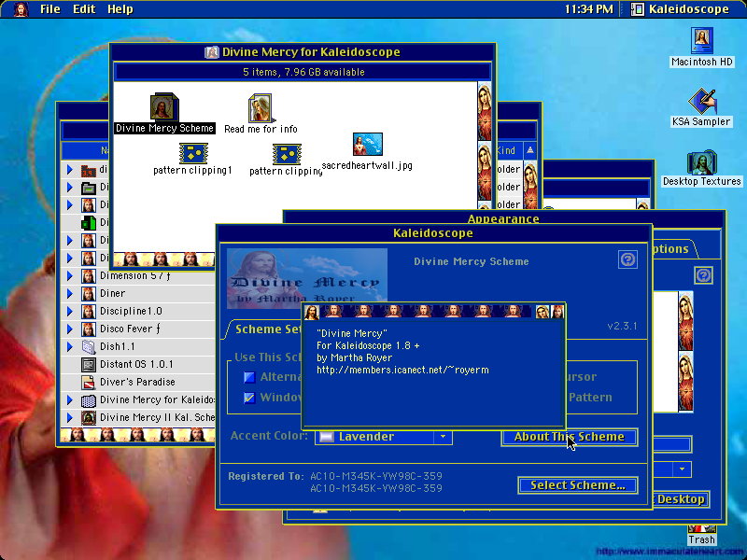This screenshot has height=560, width=747.
Task: Open the Macintosh HD desktop icon
Action: [x=701, y=40]
